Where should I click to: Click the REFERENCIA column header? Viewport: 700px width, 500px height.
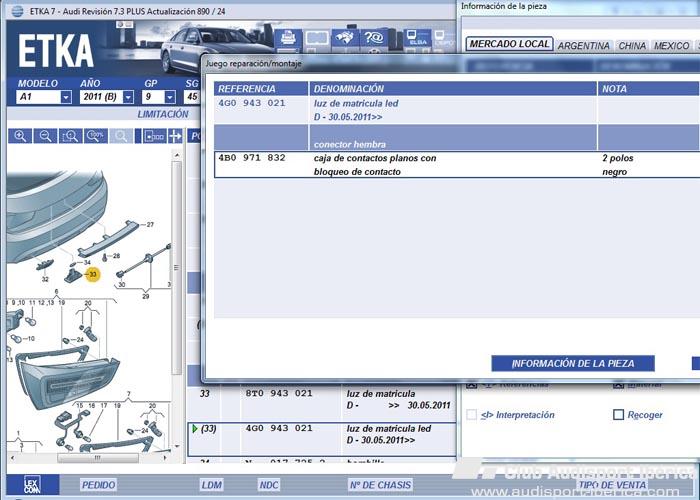(261, 88)
